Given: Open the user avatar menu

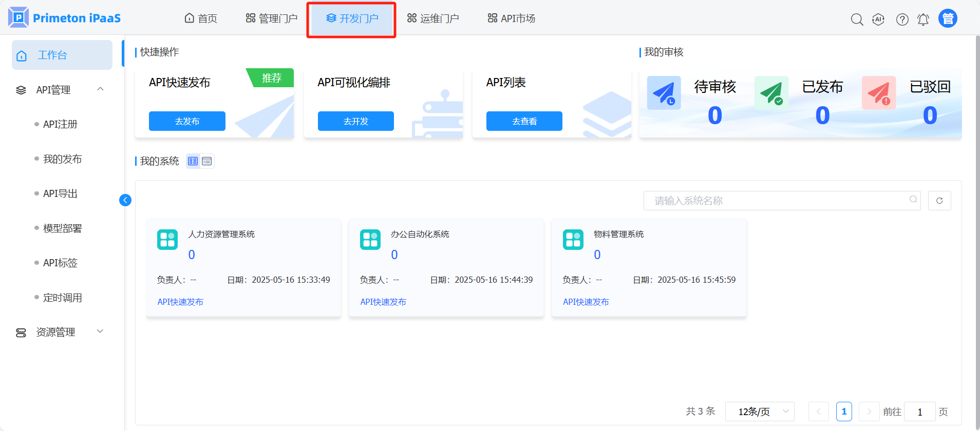Looking at the screenshot, I should [948, 18].
